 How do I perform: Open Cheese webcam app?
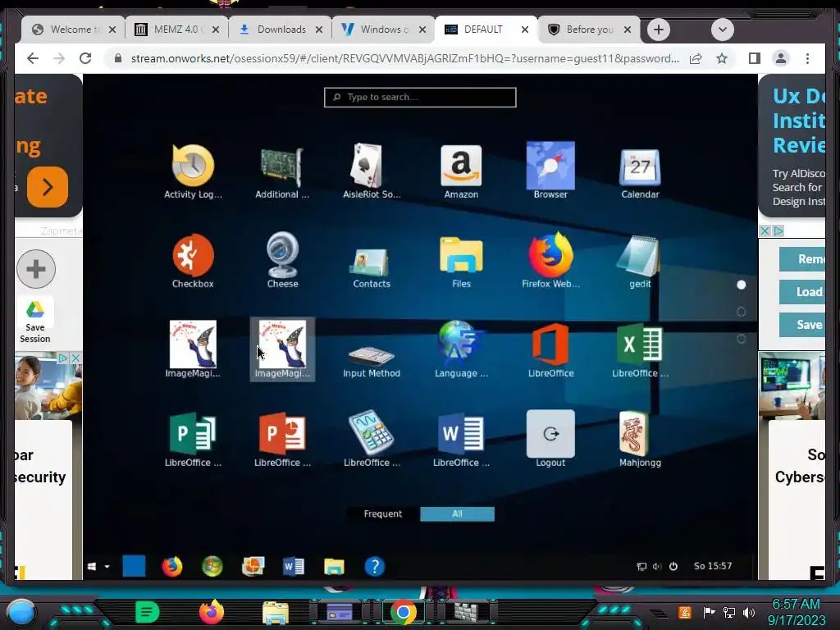pyautogui.click(x=282, y=261)
